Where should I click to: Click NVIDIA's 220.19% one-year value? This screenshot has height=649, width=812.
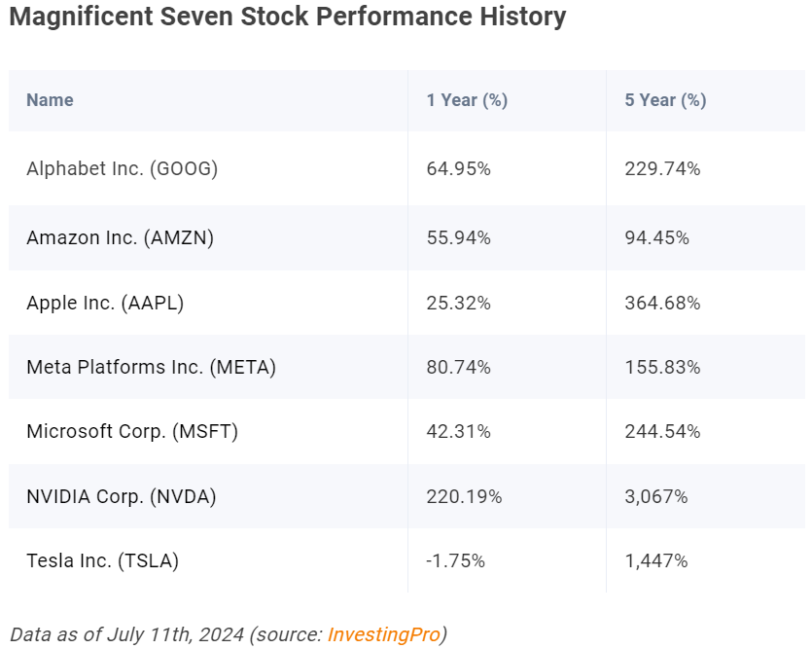(464, 496)
